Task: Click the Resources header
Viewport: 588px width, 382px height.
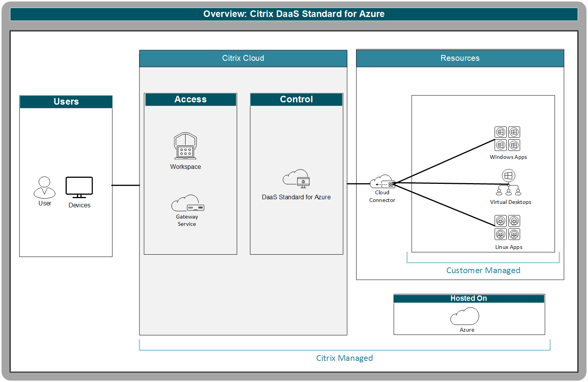Action: pyautogui.click(x=460, y=58)
